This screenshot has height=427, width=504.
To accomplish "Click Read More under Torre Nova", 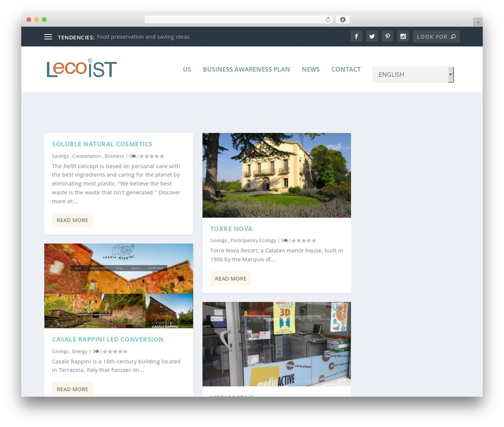I will [x=231, y=278].
